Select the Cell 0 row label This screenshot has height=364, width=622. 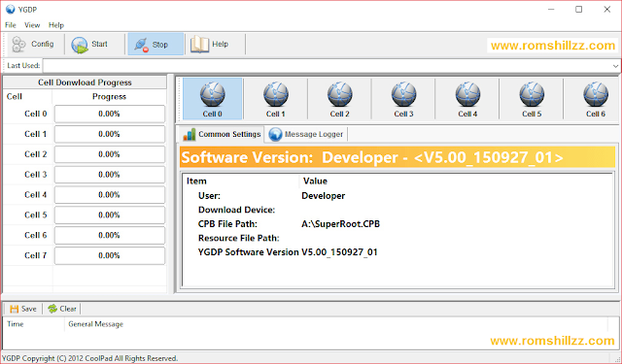36,114
